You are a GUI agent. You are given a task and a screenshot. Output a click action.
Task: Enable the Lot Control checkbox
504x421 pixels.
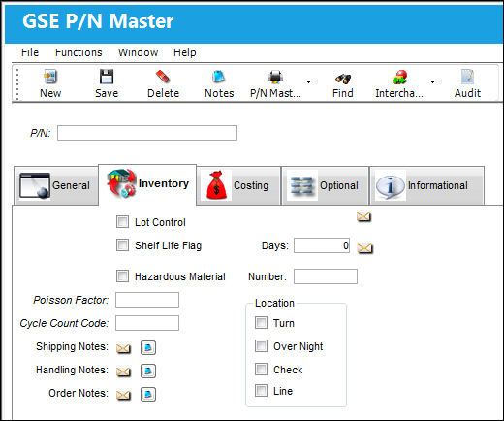pos(122,222)
